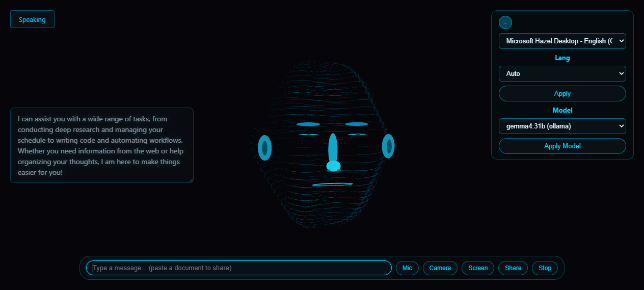Click the 'Lang' label text
Image resolution: width=644 pixels, height=290 pixels.
coord(562,58)
